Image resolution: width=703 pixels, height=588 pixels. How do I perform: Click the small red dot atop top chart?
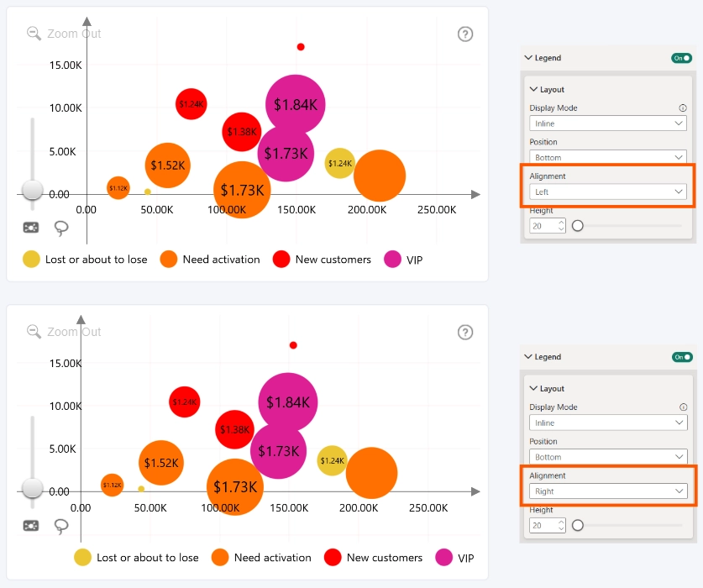[301, 47]
